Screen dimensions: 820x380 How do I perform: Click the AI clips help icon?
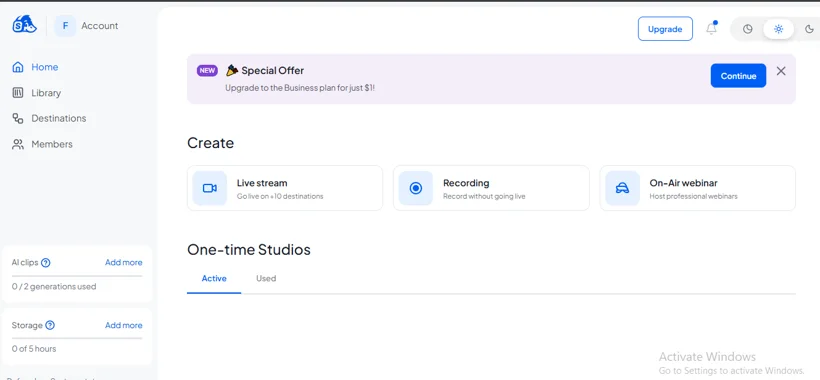pos(45,262)
